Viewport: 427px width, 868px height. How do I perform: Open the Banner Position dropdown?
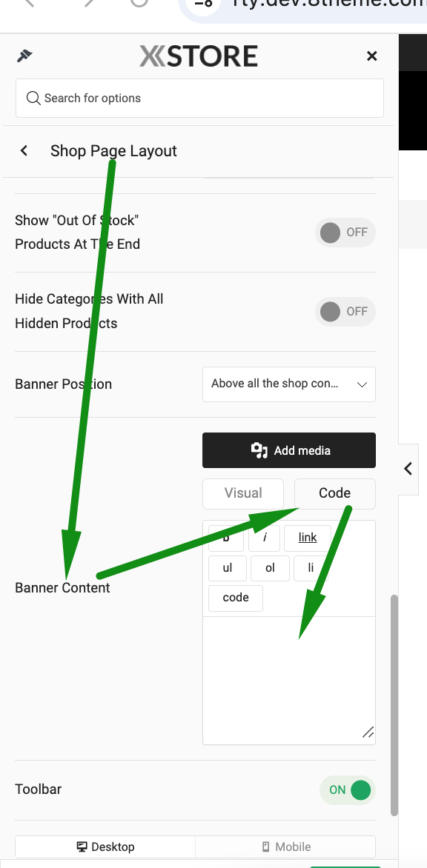(289, 384)
